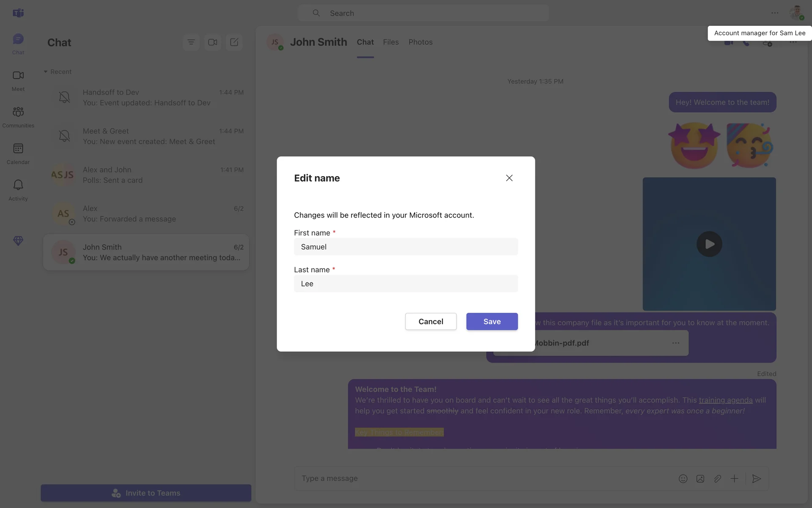The width and height of the screenshot is (812, 508).
Task: Attach a file with paperclip icon
Action: (717, 478)
